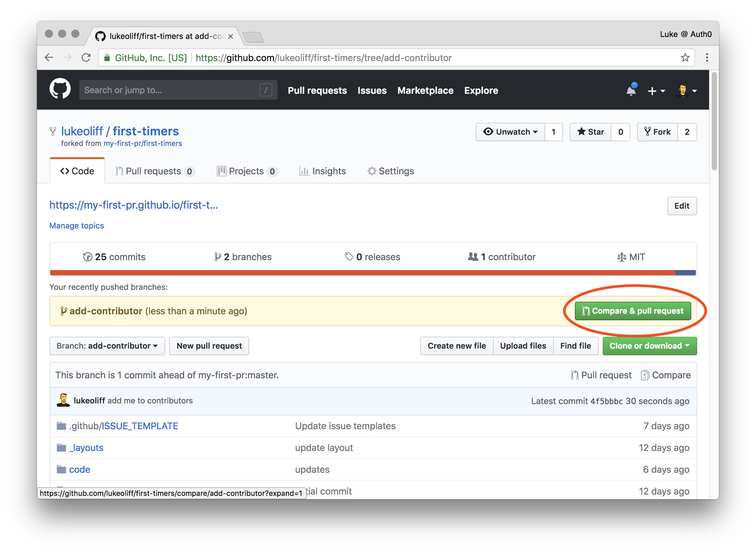Screen dimensions: 756x552
Task: Select the Code tab
Action: [x=77, y=171]
